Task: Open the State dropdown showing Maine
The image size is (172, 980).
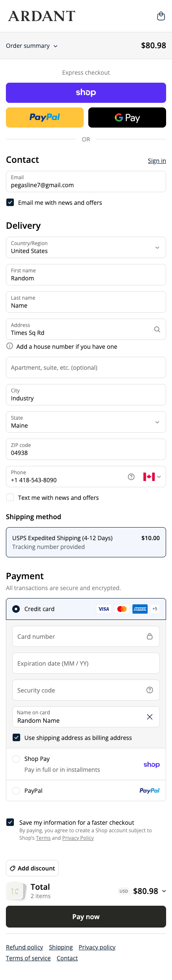Action: pos(86,422)
